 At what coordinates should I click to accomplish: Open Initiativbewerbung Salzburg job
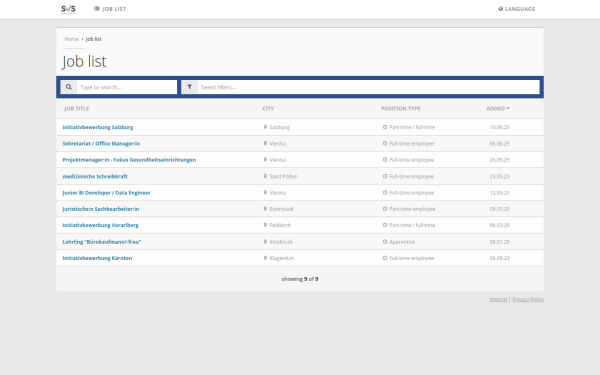(x=98, y=127)
